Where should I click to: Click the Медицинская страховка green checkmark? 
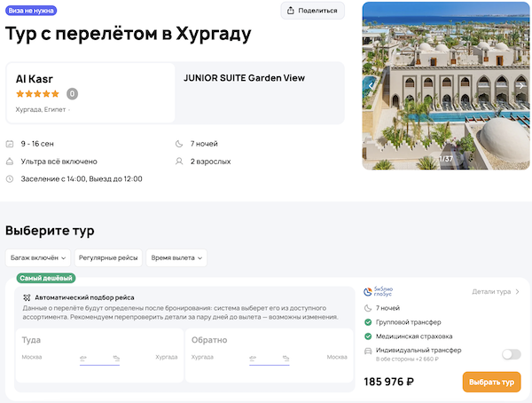pos(368,336)
